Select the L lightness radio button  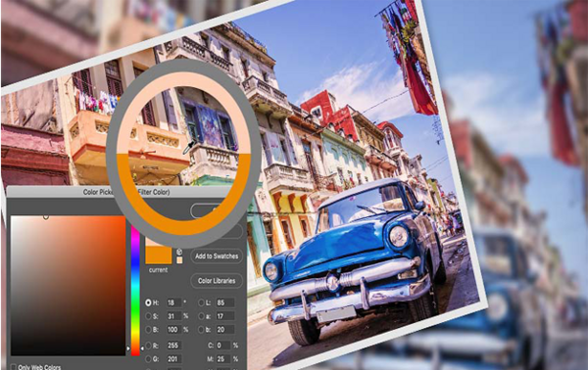pyautogui.click(x=201, y=302)
